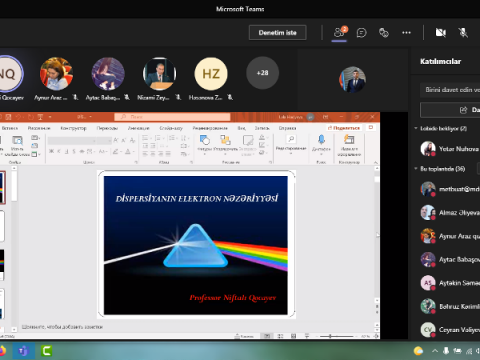
Task: Toggle strikethrough formatting
Action: point(82,152)
